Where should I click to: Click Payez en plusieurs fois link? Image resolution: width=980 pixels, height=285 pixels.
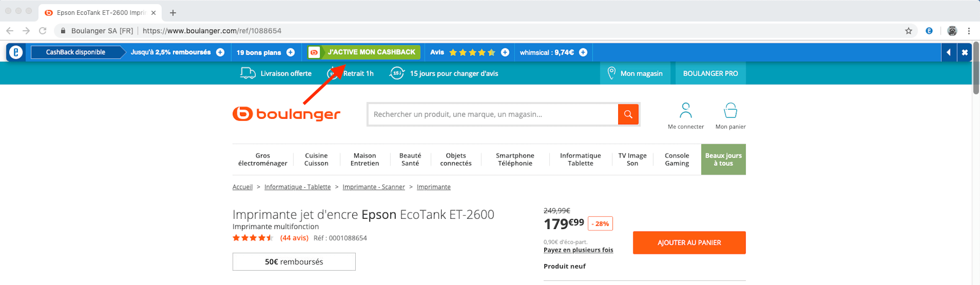pos(578,250)
